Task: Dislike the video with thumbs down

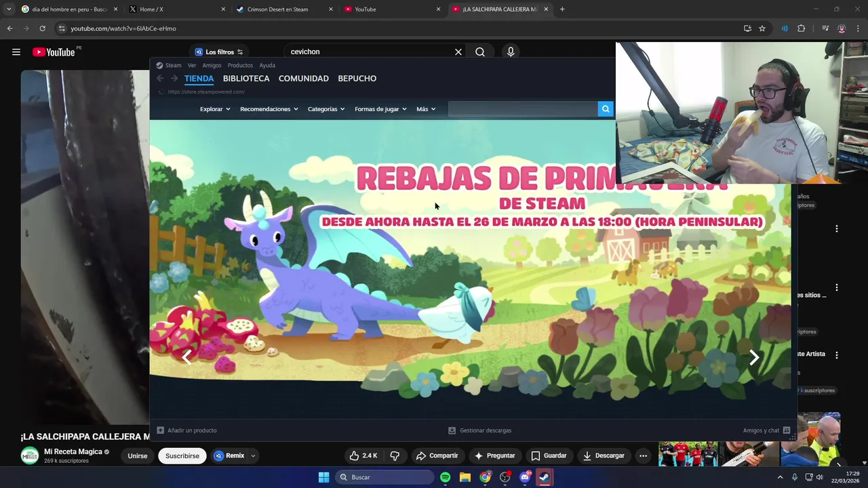Action: click(395, 455)
